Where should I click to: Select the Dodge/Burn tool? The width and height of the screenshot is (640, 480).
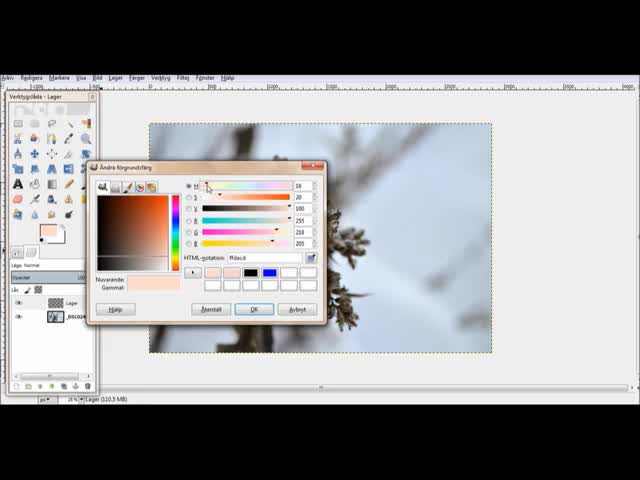pyautogui.click(x=69, y=214)
